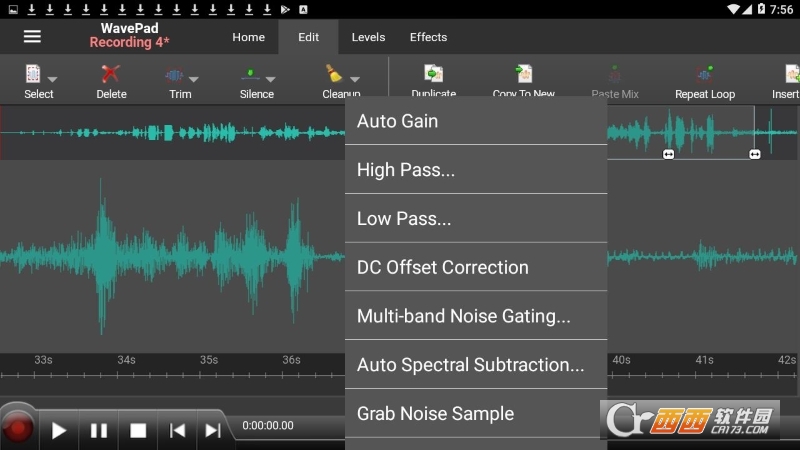The height and width of the screenshot is (450, 800).
Task: Choose DC Offset Correction menu entry
Action: [476, 267]
